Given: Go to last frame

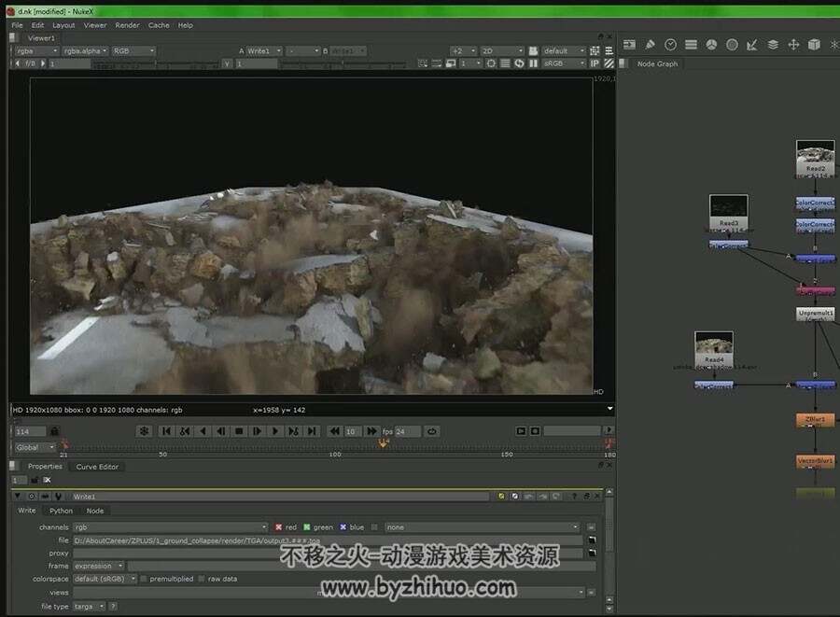Looking at the screenshot, I should [312, 431].
